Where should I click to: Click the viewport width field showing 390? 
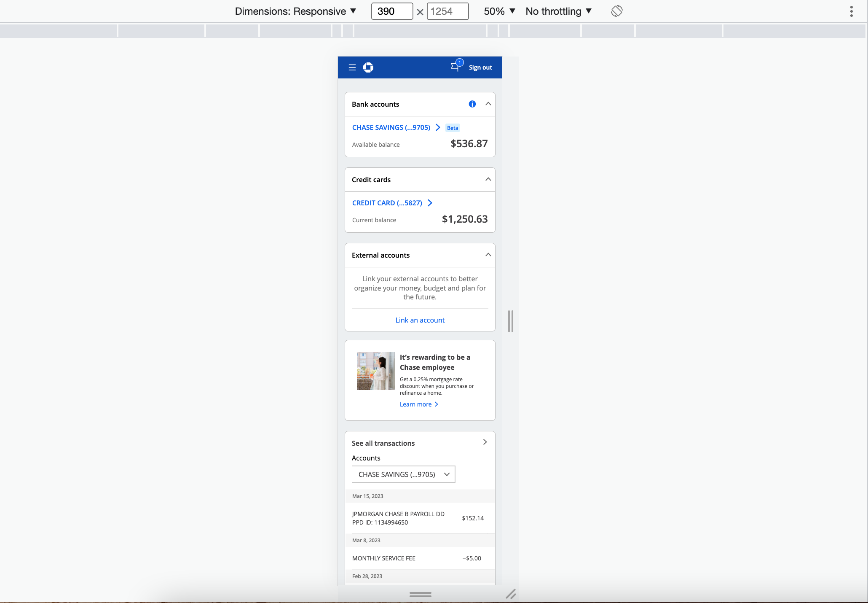(x=391, y=11)
